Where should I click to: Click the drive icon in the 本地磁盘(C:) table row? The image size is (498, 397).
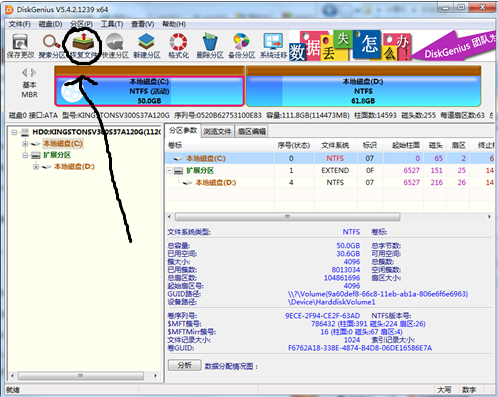pyautogui.click(x=178, y=159)
